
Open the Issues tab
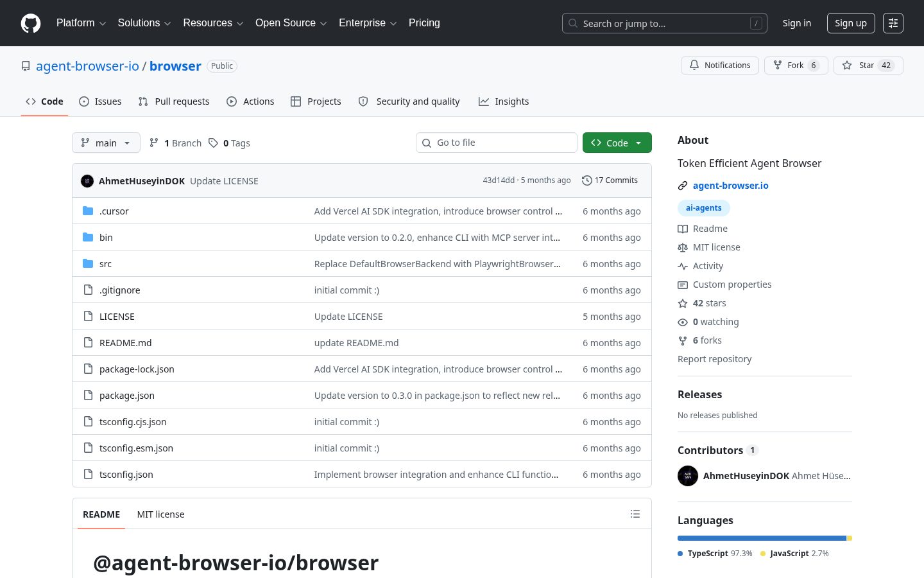[x=100, y=101]
